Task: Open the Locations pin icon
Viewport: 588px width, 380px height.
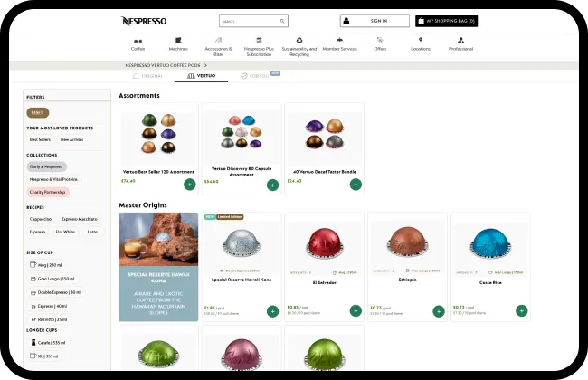Action: pyautogui.click(x=421, y=40)
